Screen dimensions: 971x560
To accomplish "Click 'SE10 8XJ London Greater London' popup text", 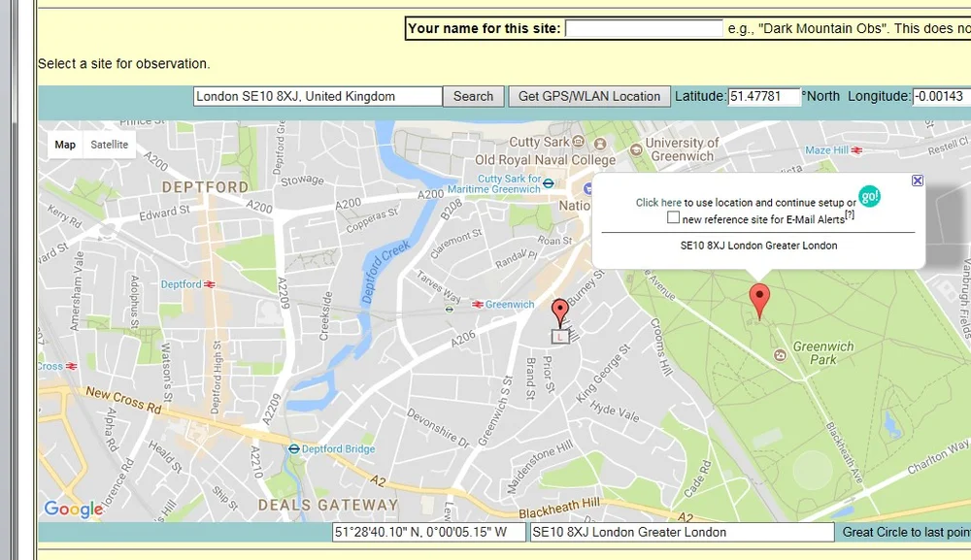I will (758, 246).
